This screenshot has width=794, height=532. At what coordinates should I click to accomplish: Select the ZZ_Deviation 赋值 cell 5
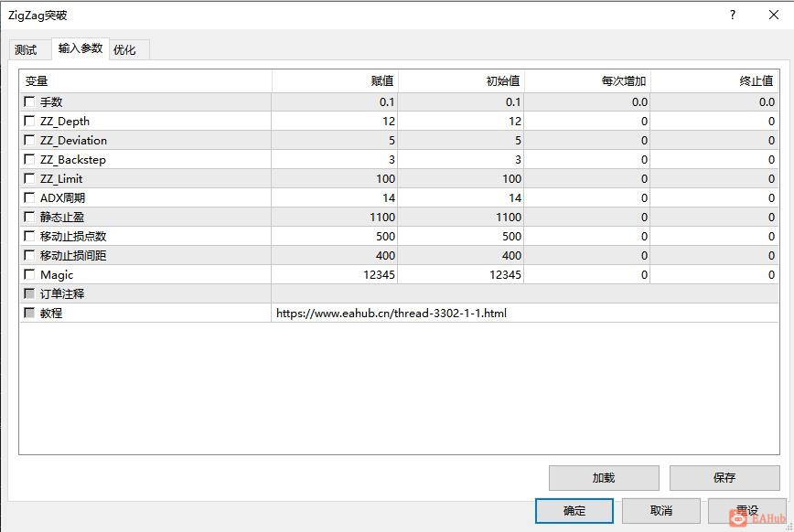click(335, 140)
